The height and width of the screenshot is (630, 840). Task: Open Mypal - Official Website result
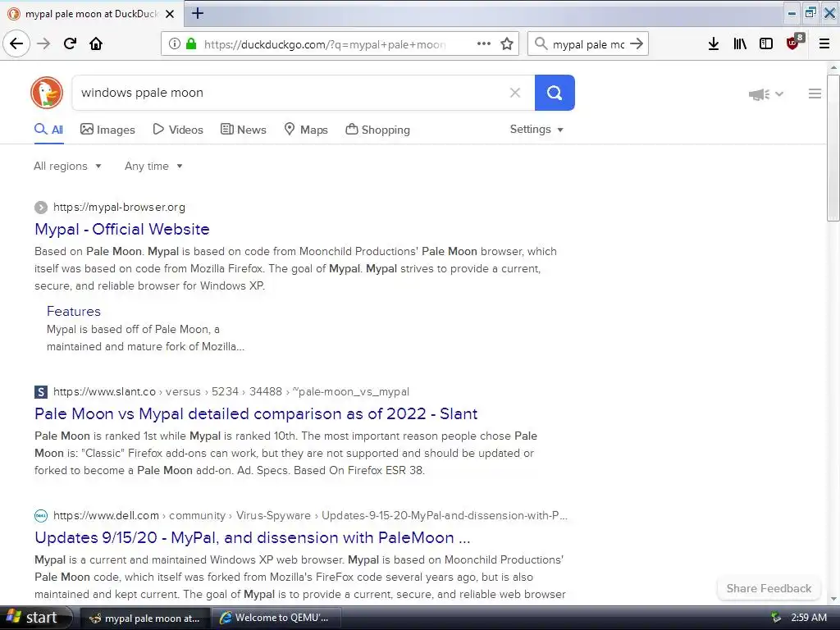tap(122, 230)
